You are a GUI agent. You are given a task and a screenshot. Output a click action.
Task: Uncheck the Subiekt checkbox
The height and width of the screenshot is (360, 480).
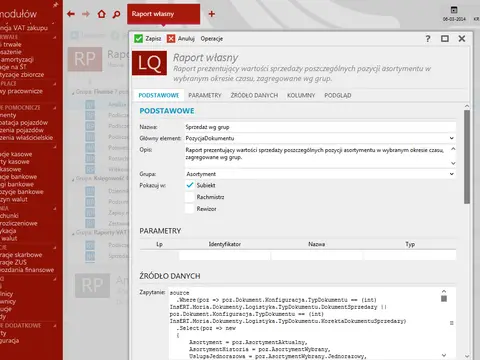pyautogui.click(x=190, y=185)
